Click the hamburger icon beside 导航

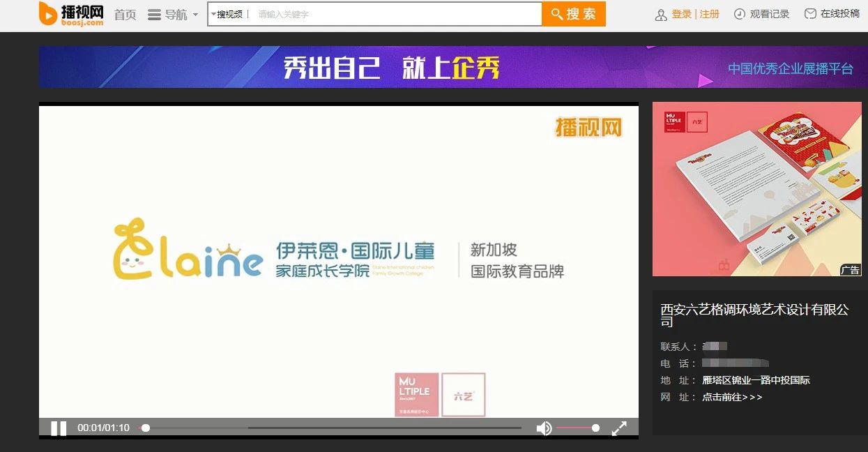[x=154, y=15]
